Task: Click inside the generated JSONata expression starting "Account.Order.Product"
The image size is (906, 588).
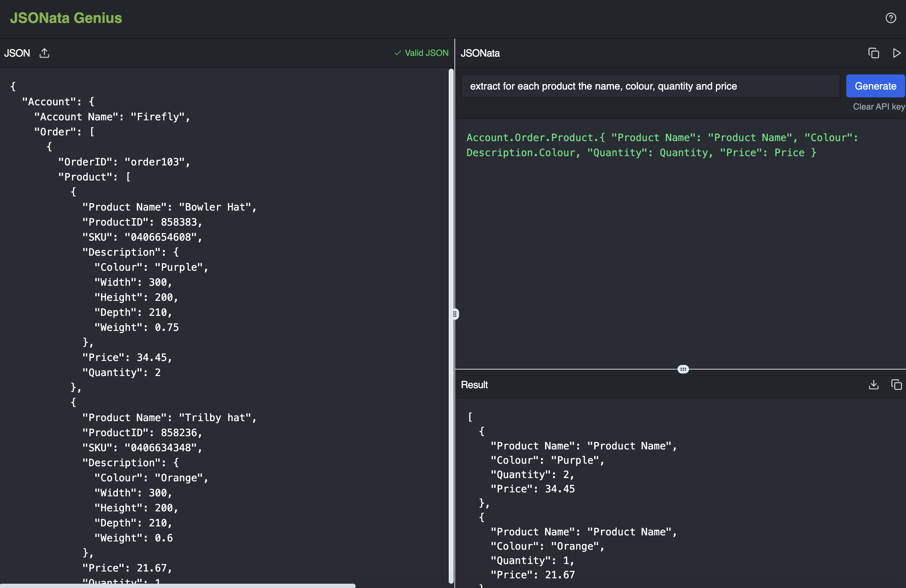Action: tap(662, 145)
